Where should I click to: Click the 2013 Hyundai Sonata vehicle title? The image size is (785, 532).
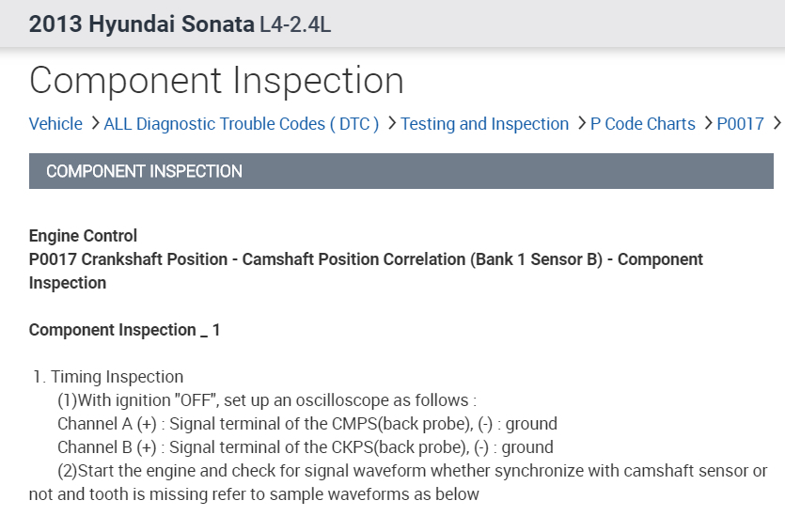click(x=142, y=24)
